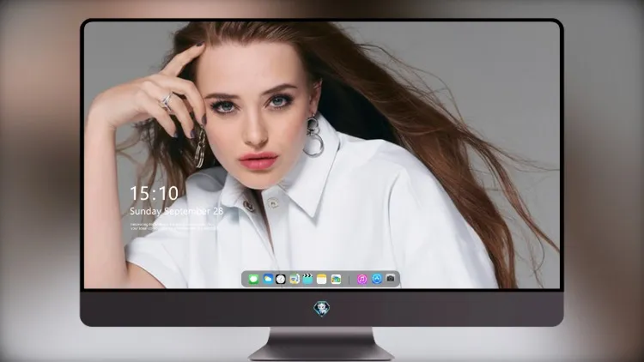Open the Weather app in dock
The height and width of the screenshot is (362, 644).
[x=268, y=279]
